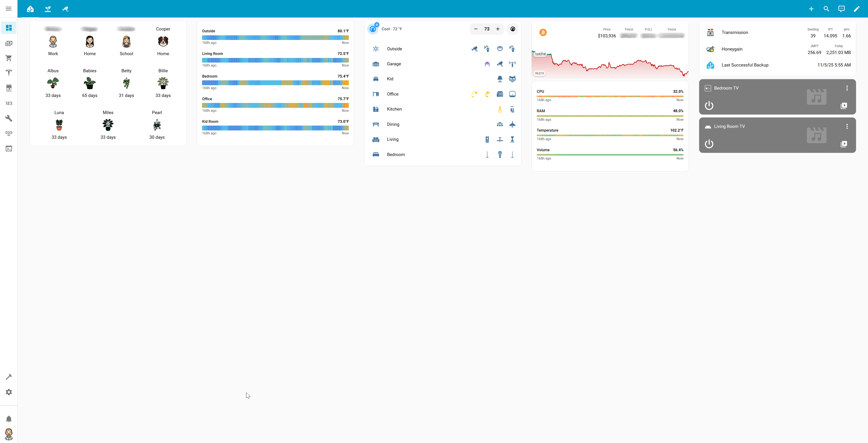The image size is (868, 443).
Task: Open the sidebar hamburger menu
Action: coord(9,9)
